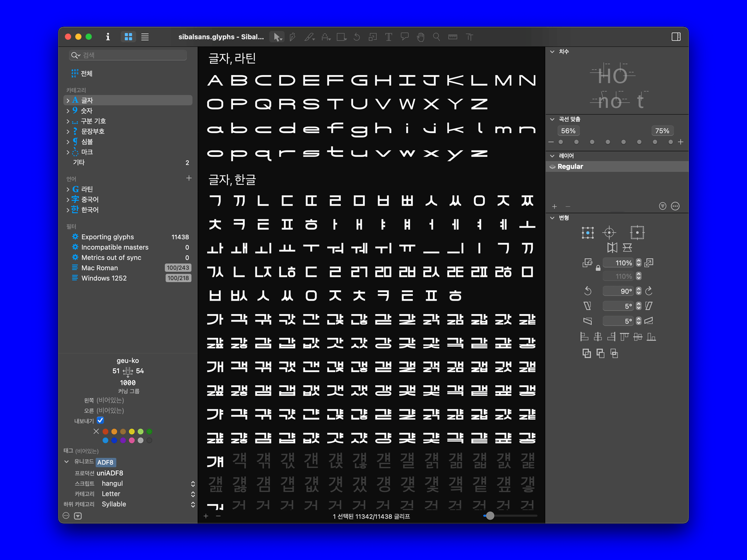Image resolution: width=747 pixels, height=560 pixels.
Task: Expand the 한국어 language group
Action: coord(68,210)
